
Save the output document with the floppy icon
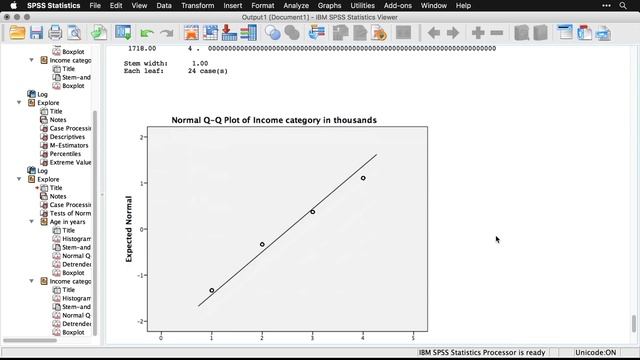36,33
